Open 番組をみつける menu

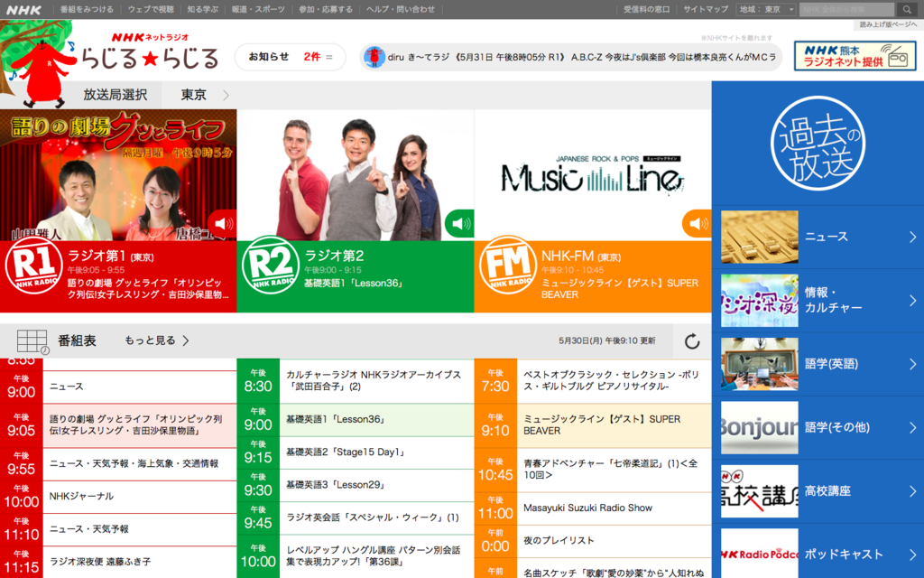tap(87, 9)
